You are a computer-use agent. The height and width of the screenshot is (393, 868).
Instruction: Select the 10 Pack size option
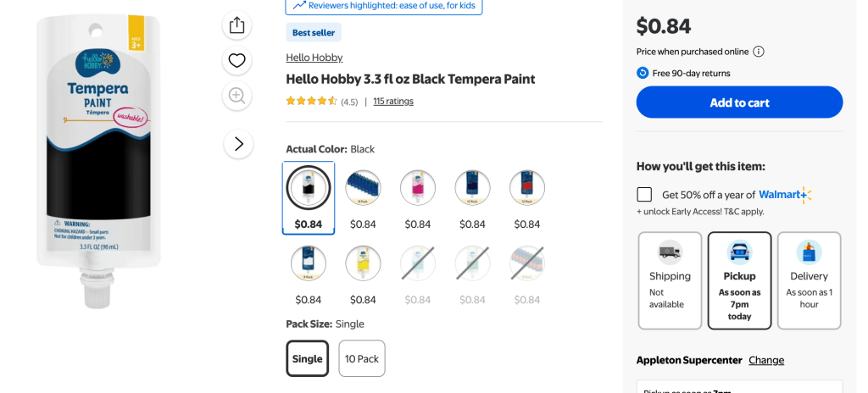362,358
